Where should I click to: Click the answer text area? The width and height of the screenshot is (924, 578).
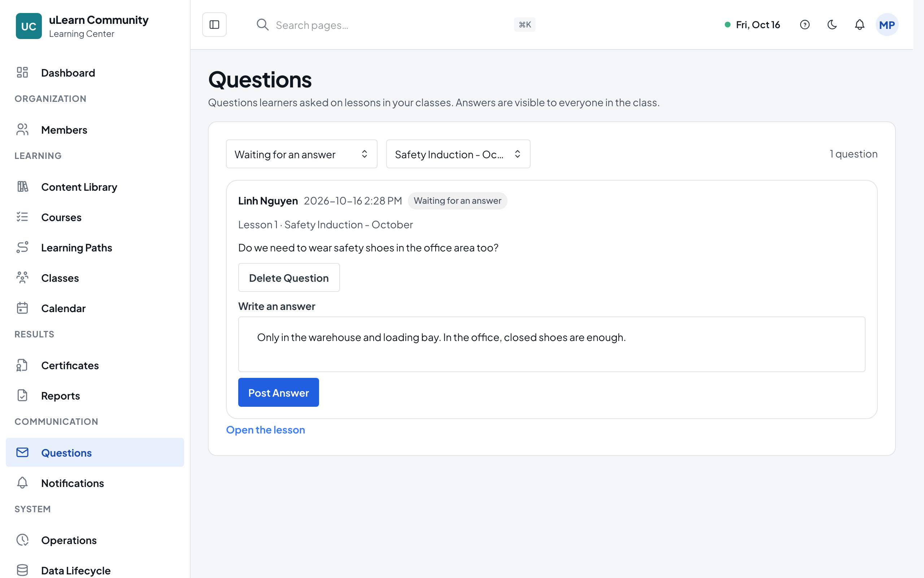[552, 344]
